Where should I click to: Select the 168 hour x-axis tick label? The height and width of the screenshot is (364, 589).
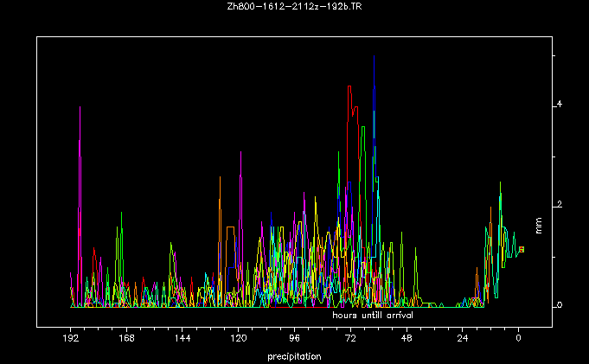click(127, 341)
